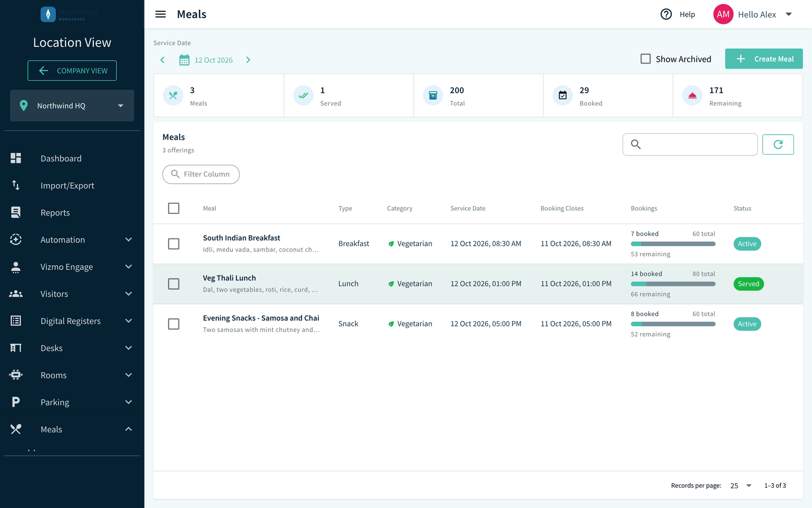This screenshot has width=812, height=508.
Task: Switch back to Company View
Action: tap(72, 71)
